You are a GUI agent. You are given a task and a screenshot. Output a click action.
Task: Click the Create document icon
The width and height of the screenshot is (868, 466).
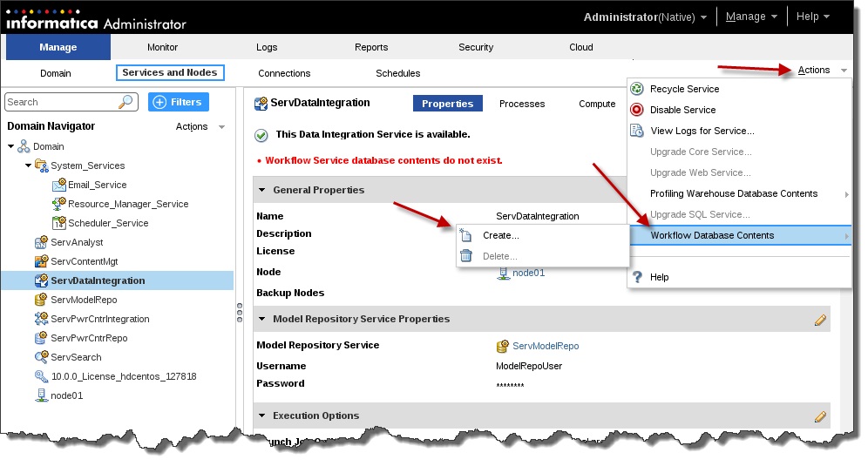coord(466,235)
